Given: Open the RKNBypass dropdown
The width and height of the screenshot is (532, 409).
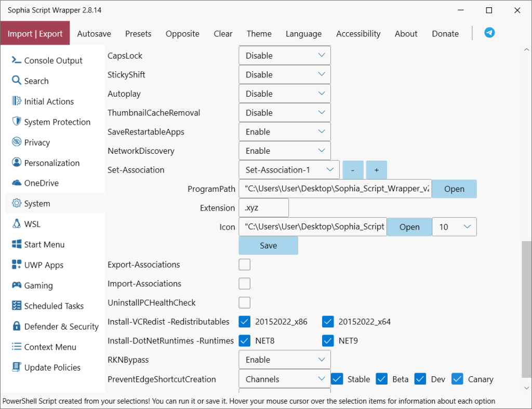Looking at the screenshot, I should coord(284,359).
